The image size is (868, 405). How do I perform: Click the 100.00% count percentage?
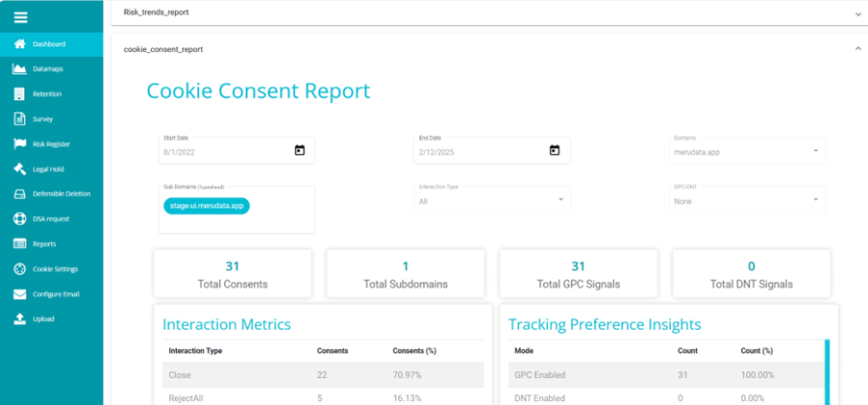tap(757, 375)
